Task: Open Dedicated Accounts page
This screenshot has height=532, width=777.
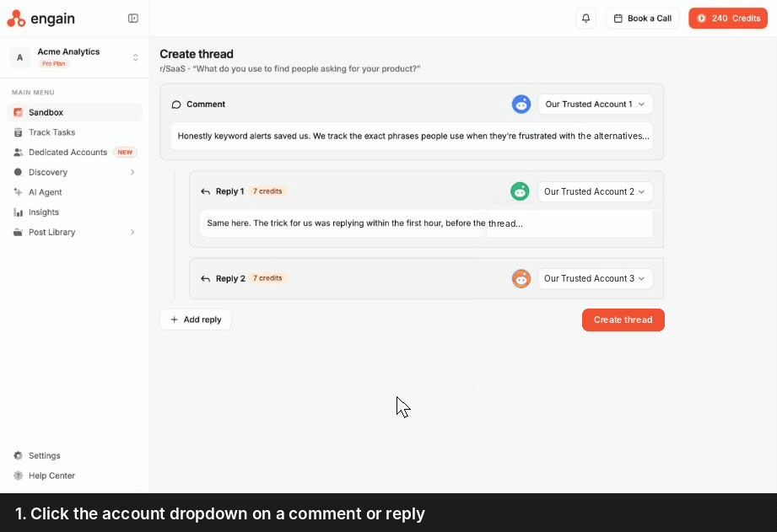Action: click(x=75, y=152)
